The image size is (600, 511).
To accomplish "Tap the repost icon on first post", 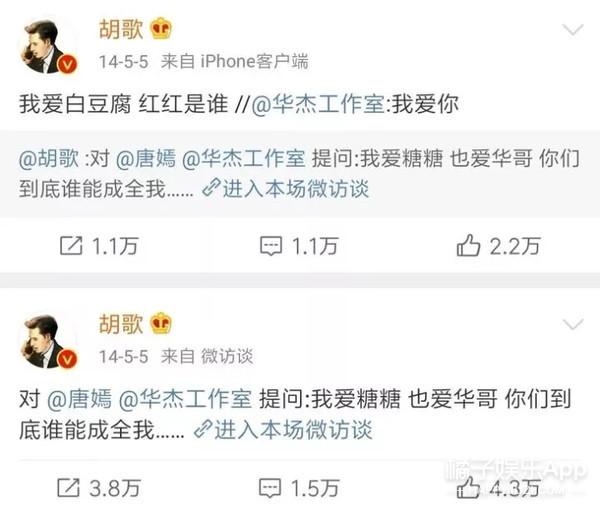I will point(71,246).
